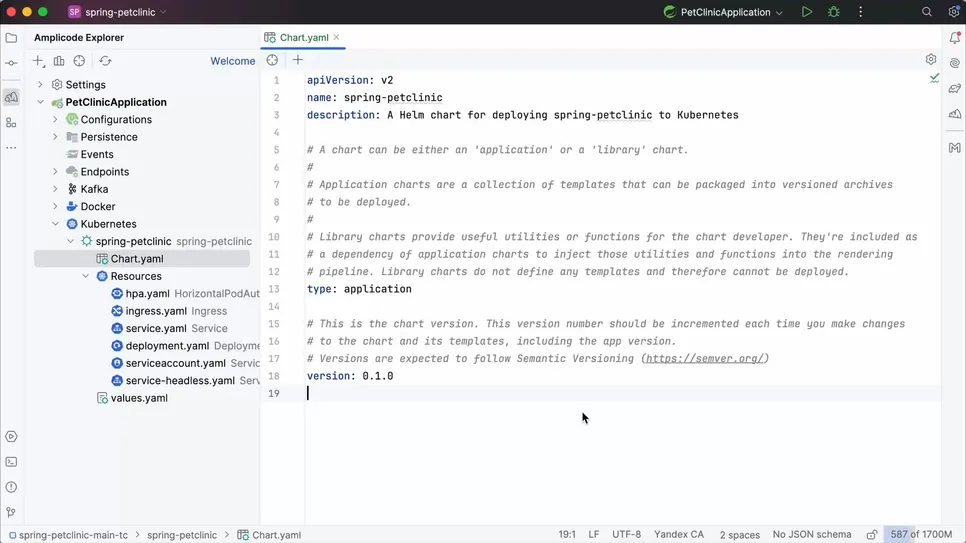The height and width of the screenshot is (543, 966).
Task: Click the chart diagram icon in Explorer toolbar
Action: tap(59, 61)
